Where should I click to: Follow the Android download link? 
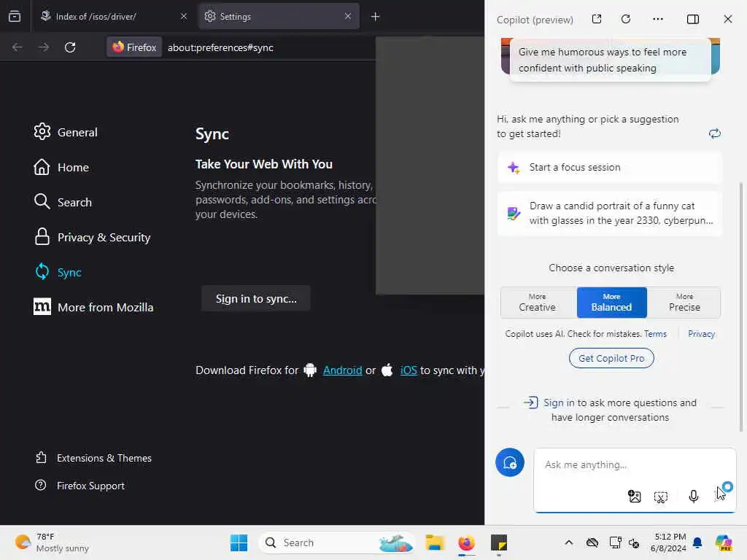[342, 370]
